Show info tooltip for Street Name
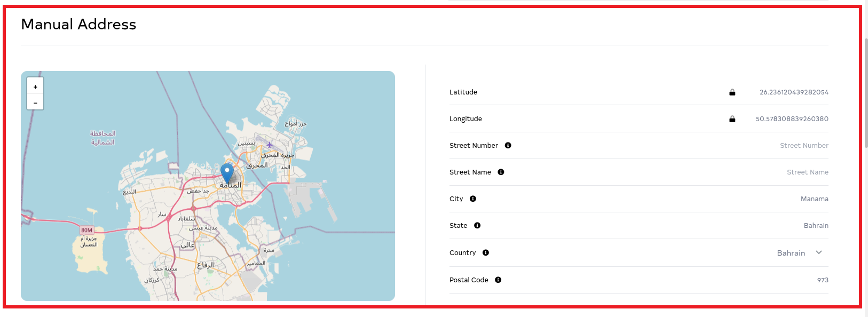This screenshot has width=868, height=317. pyautogui.click(x=501, y=172)
